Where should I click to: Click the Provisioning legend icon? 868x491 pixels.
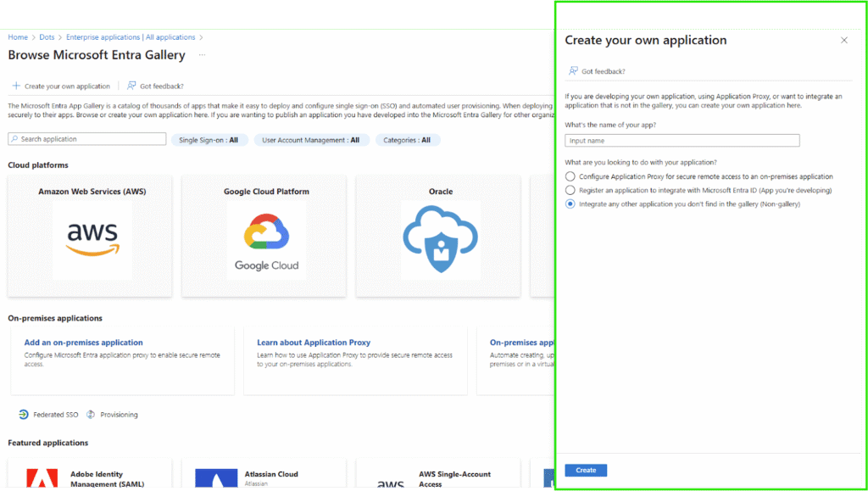pyautogui.click(x=91, y=415)
